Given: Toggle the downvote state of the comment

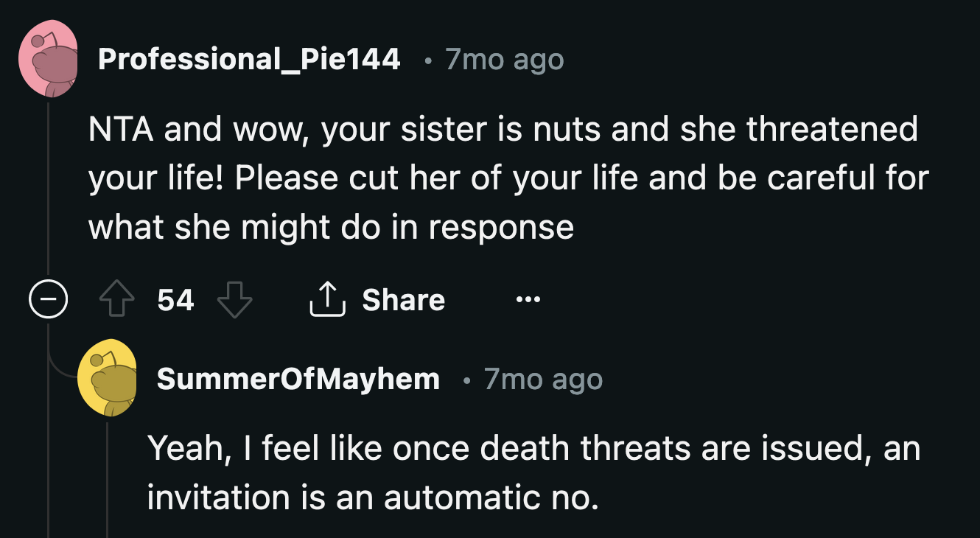Looking at the screenshot, I should 235,300.
